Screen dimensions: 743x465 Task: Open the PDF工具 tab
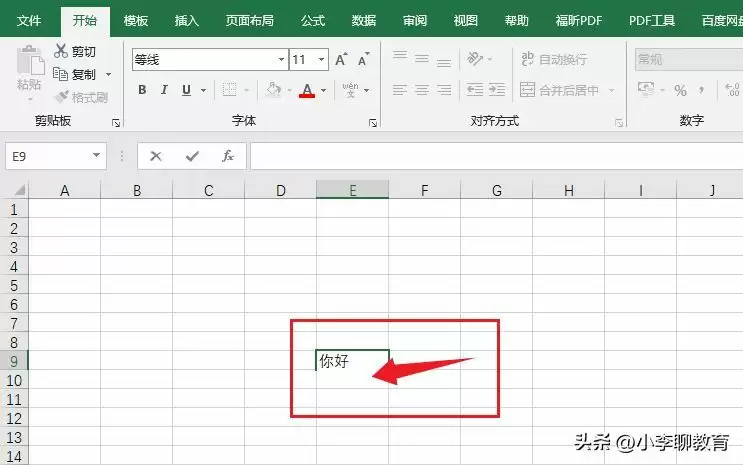click(x=652, y=20)
